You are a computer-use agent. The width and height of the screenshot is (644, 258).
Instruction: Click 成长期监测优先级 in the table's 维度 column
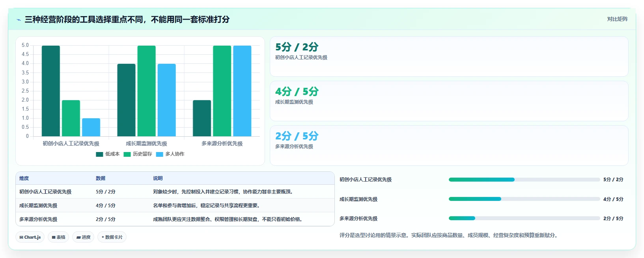coord(38,206)
